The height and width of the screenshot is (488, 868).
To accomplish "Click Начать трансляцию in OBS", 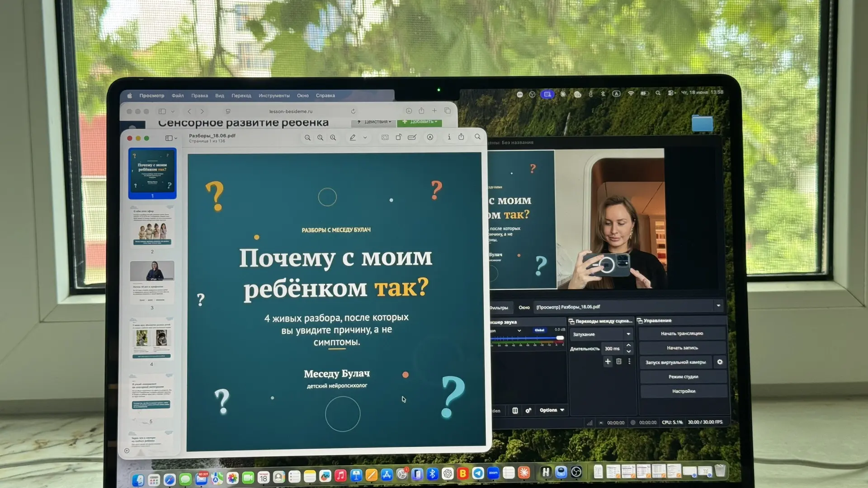I will (x=682, y=333).
